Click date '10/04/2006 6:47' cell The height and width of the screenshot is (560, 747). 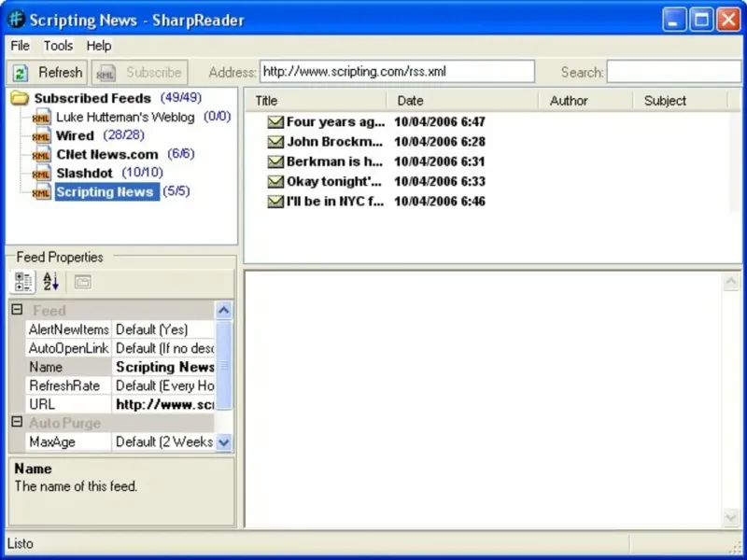(440, 122)
